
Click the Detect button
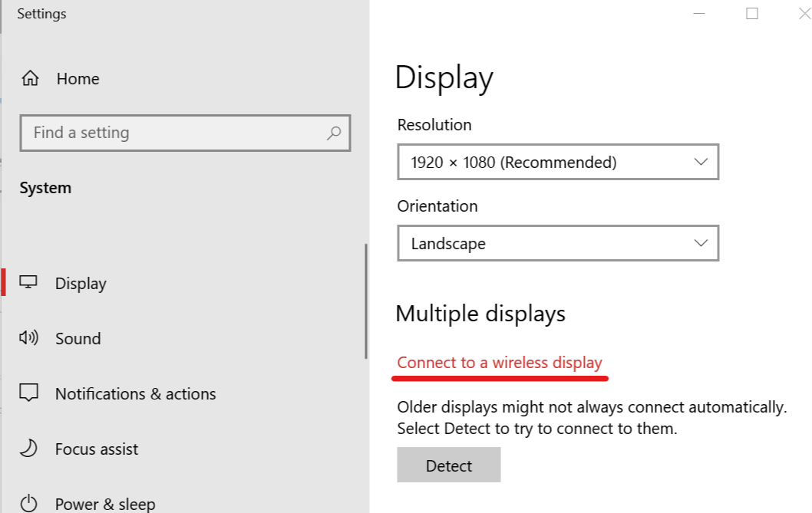448,465
